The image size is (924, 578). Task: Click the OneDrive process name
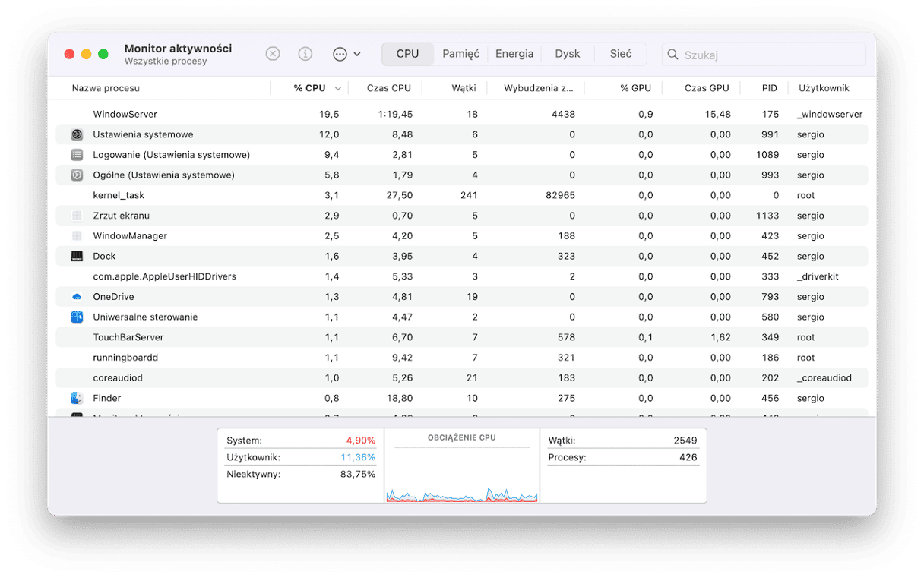coord(113,297)
